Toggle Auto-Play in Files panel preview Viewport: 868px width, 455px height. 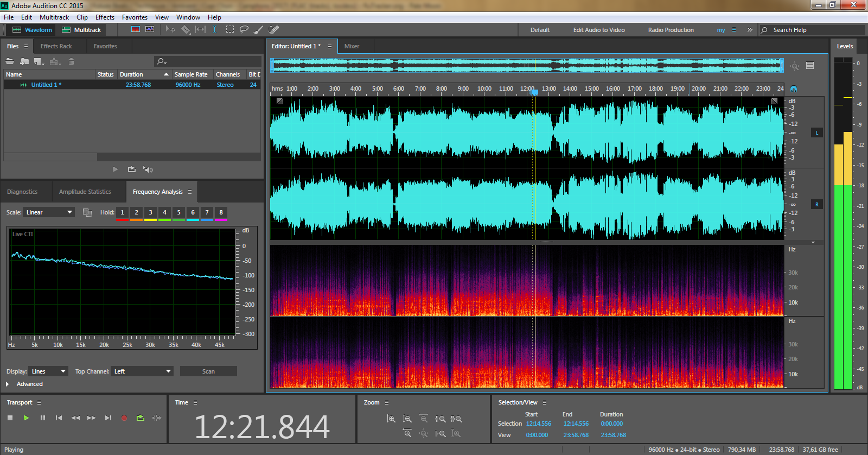148,169
